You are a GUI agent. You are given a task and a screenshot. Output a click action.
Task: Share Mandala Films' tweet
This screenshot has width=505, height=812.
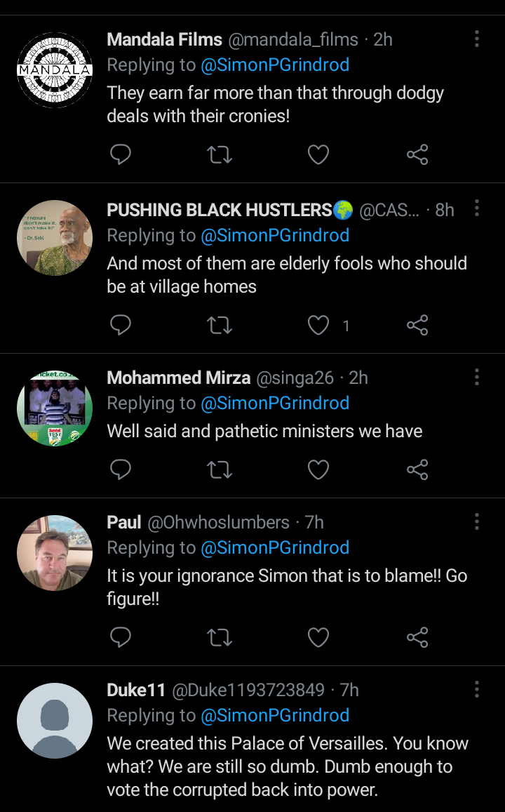coord(417,154)
